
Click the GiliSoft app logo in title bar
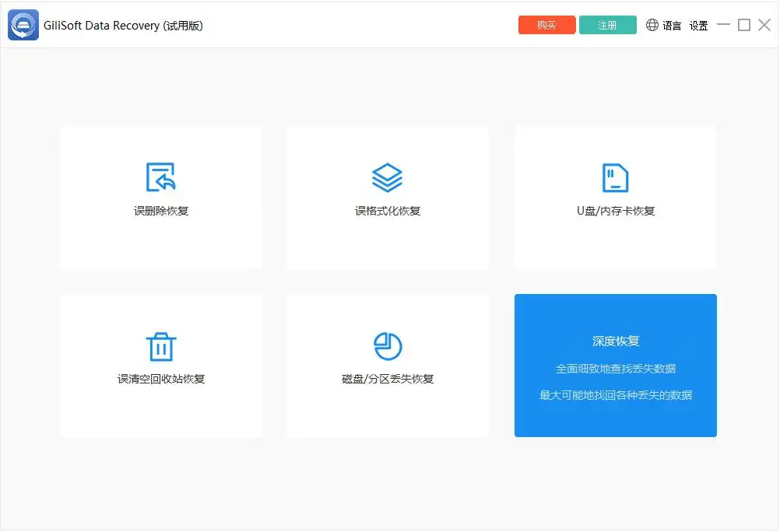tap(23, 25)
